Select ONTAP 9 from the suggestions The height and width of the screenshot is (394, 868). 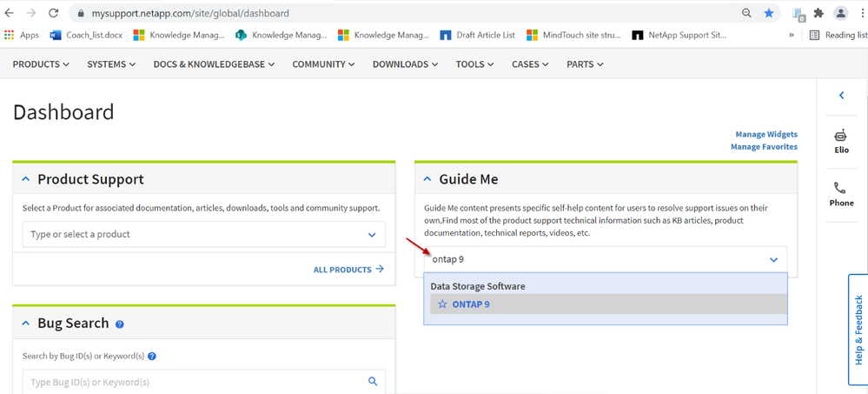471,304
